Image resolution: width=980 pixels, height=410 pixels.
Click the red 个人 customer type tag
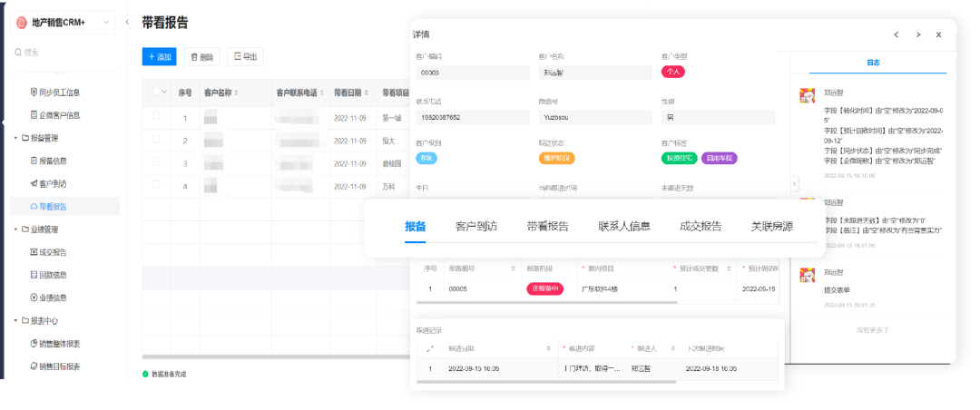pos(673,72)
